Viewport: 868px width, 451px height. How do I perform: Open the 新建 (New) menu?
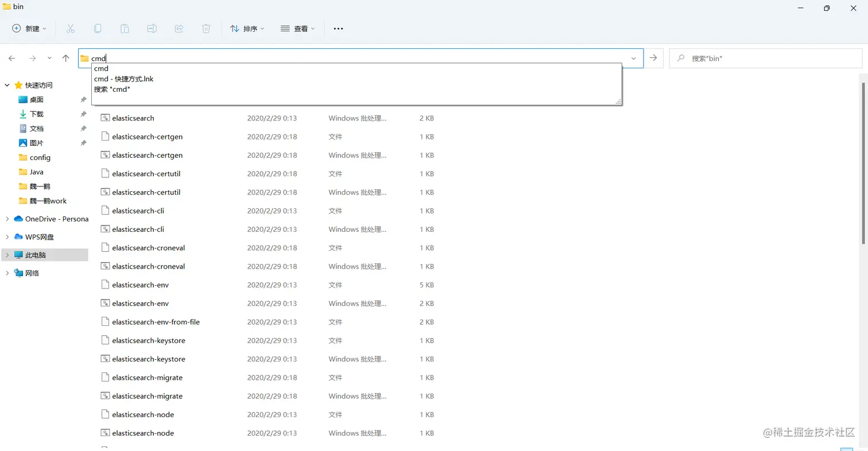pyautogui.click(x=29, y=28)
